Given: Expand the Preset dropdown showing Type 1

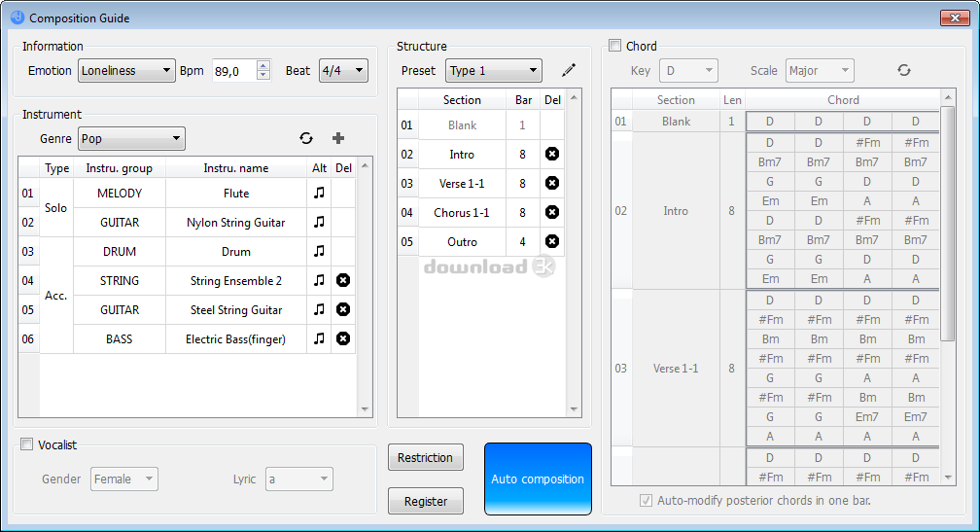Looking at the screenshot, I should coord(493,71).
